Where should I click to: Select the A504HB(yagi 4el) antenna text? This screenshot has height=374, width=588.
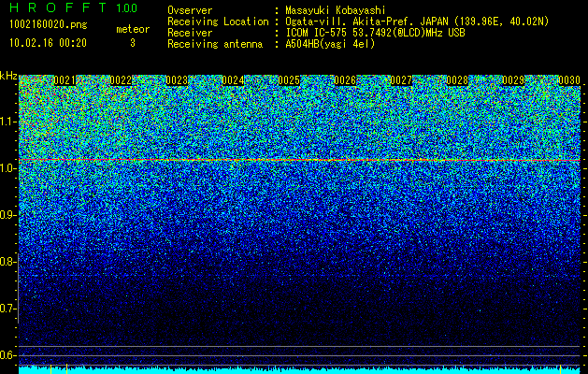(330, 44)
